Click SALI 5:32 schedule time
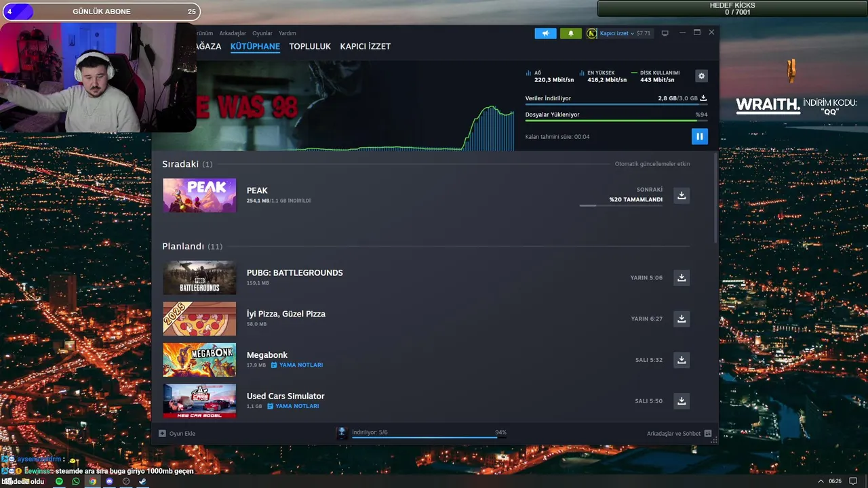 [649, 360]
